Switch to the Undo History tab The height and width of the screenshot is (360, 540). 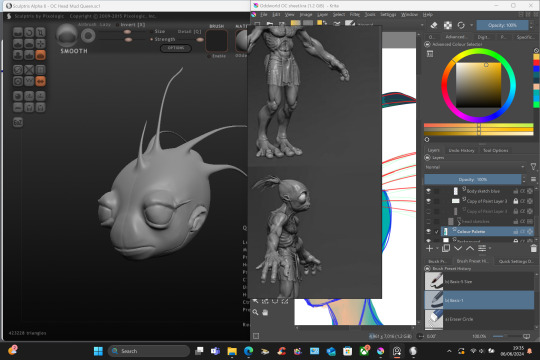461,151
